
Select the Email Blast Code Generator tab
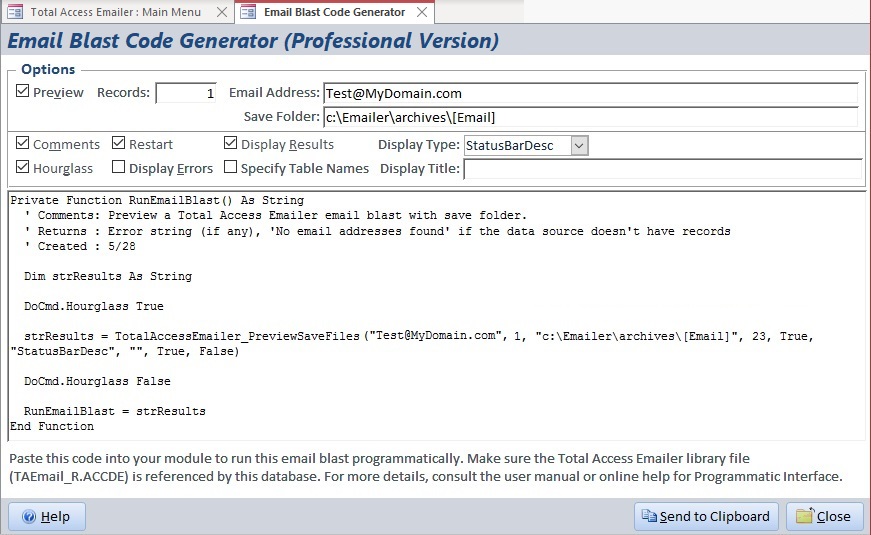point(334,12)
